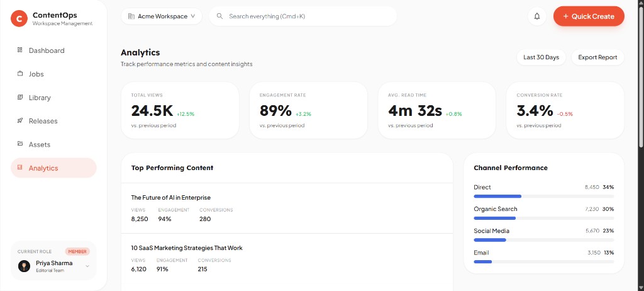644x291 pixels.
Task: Click Priya Sharma's avatar picture
Action: [25, 266]
